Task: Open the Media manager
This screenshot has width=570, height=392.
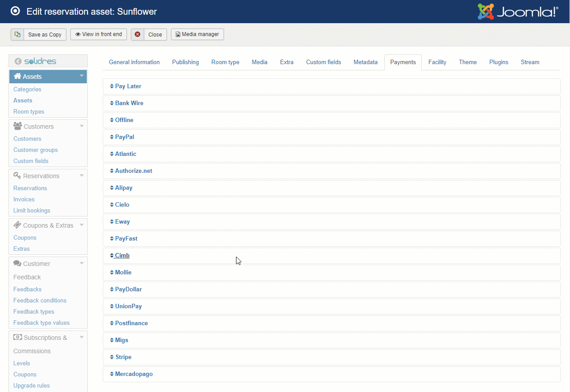Action: coord(197,34)
